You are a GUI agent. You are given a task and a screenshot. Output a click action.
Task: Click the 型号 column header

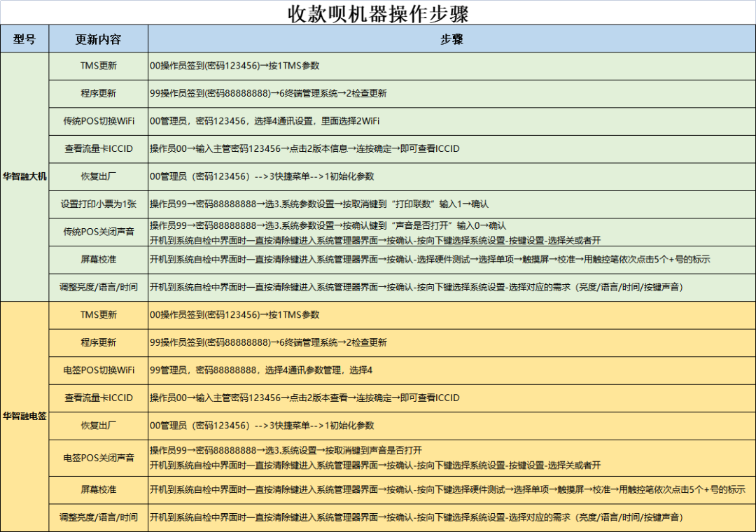24,39
